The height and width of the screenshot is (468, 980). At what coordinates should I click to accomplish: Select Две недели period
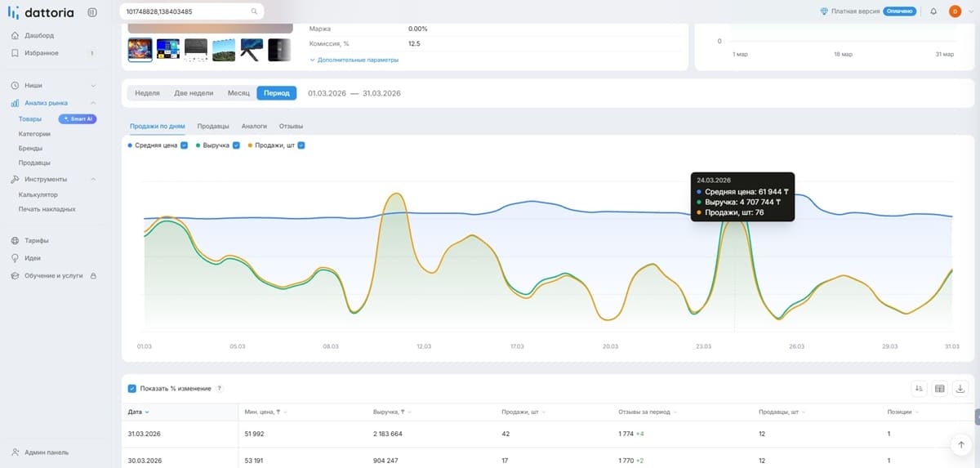(194, 93)
